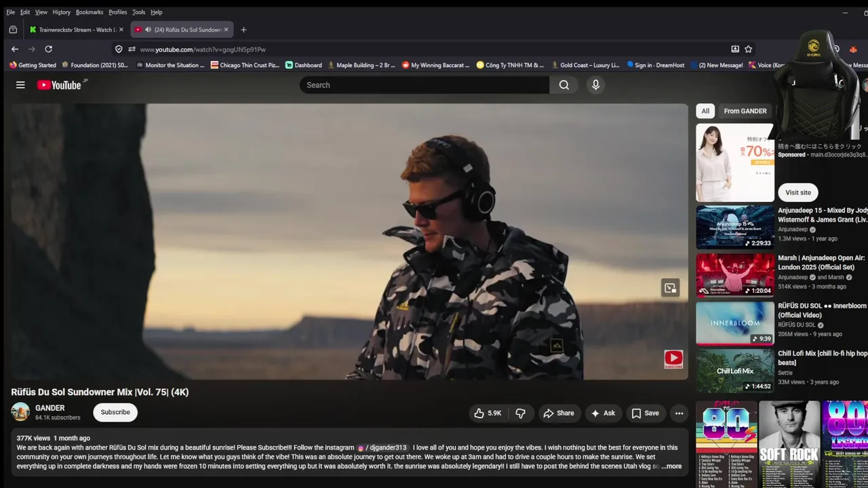Viewport: 868px width, 488px height.
Task: Like the video with thumbs up
Action: pos(488,413)
